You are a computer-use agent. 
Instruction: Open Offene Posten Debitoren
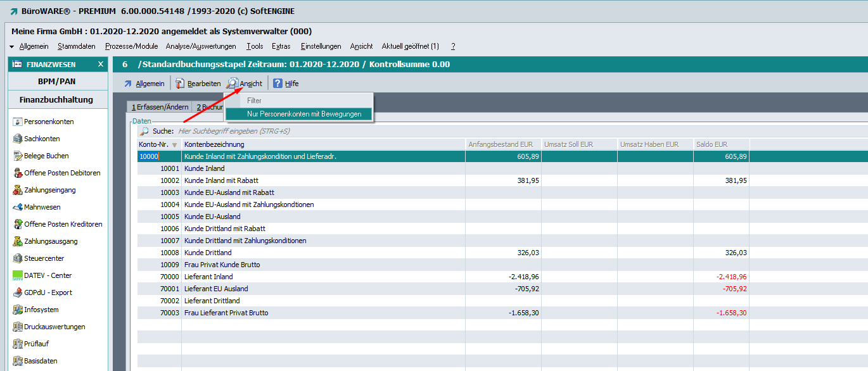pyautogui.click(x=62, y=173)
